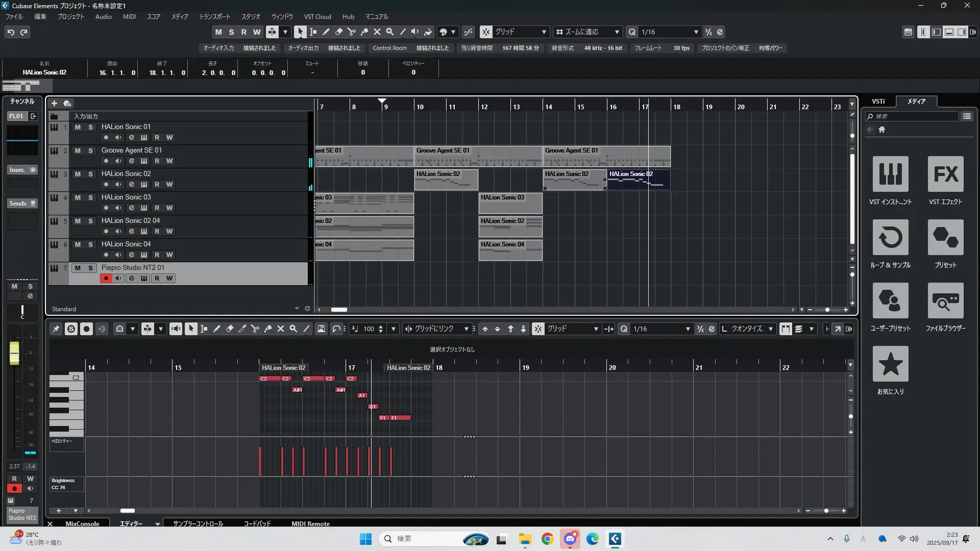Select the Zoom magnifier tool in main toolbar

[390, 32]
